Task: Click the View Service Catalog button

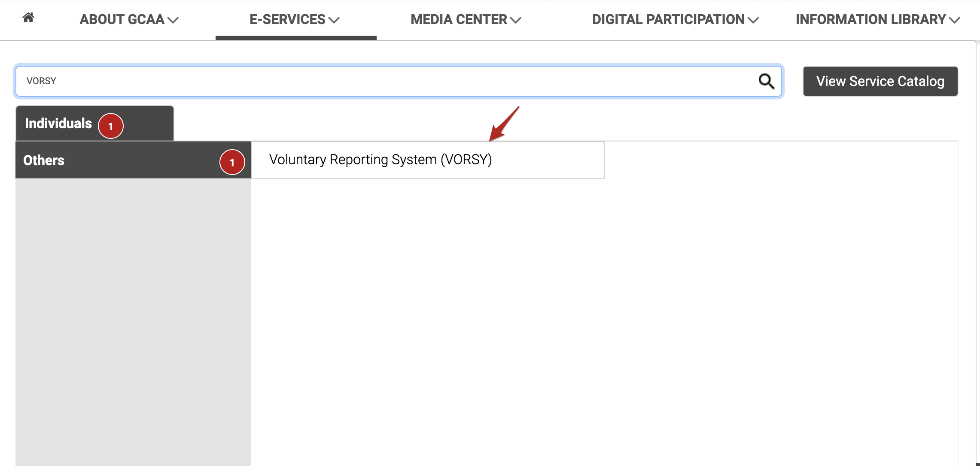Action: point(880,81)
